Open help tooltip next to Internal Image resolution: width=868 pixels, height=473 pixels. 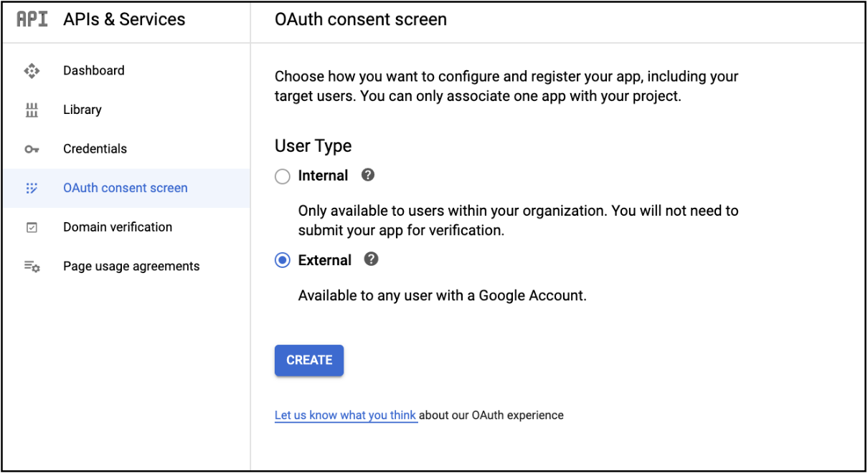368,175
